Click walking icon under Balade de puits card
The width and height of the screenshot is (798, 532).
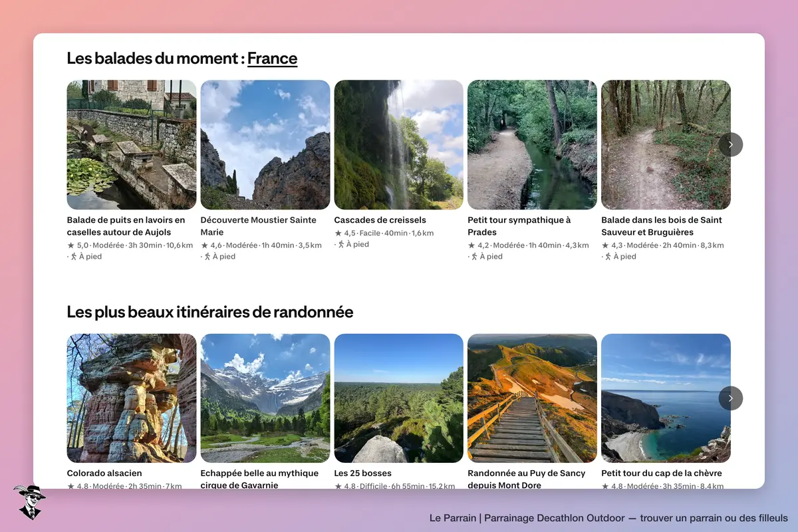74,257
